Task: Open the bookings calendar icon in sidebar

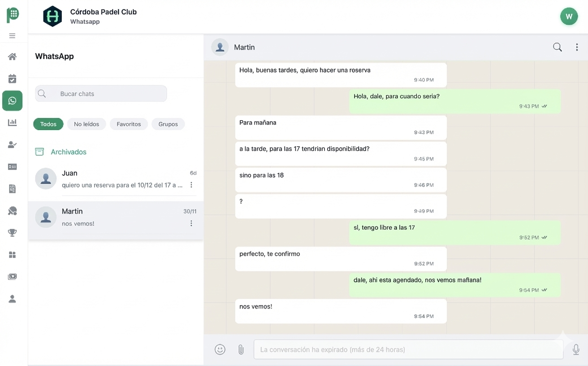Action: 12,78
